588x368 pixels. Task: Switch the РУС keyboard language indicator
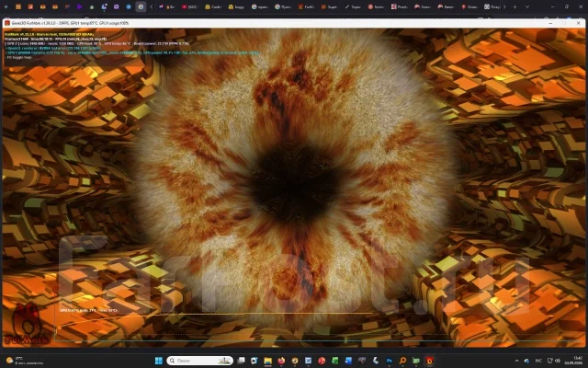[x=538, y=361]
